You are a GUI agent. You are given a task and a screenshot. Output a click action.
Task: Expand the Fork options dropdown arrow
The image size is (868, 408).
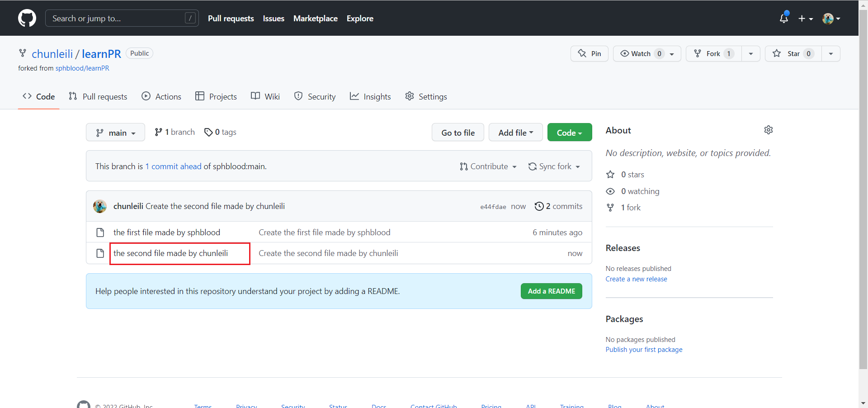tap(751, 53)
